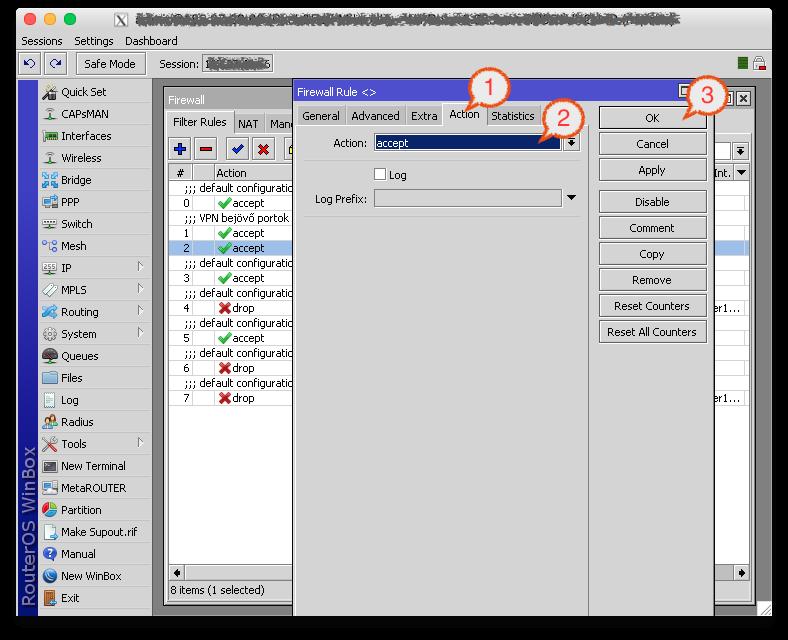The height and width of the screenshot is (640, 788).
Task: Switch to the Statistics tab
Action: 513,116
